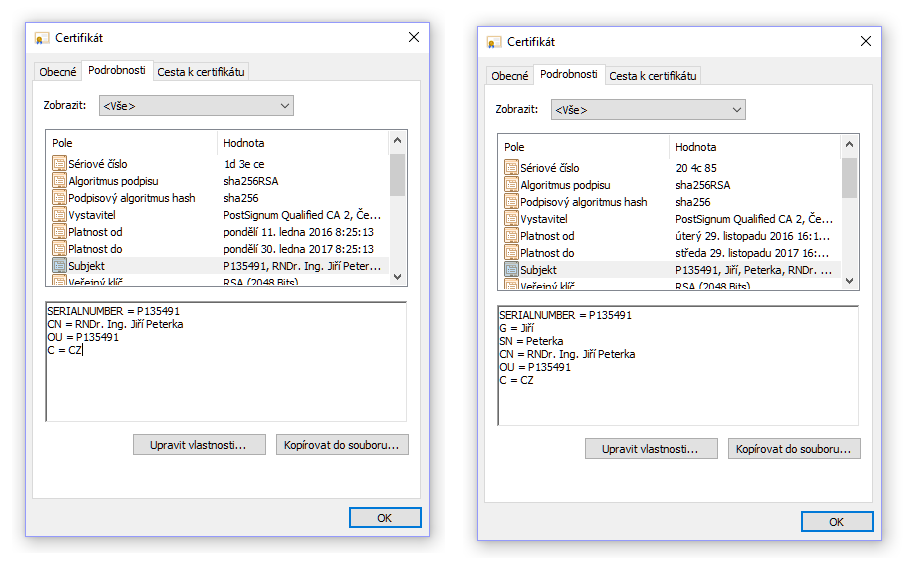The width and height of the screenshot is (918, 566).
Task: Click Upravit vlastnosti button in left window
Action: [x=199, y=445]
